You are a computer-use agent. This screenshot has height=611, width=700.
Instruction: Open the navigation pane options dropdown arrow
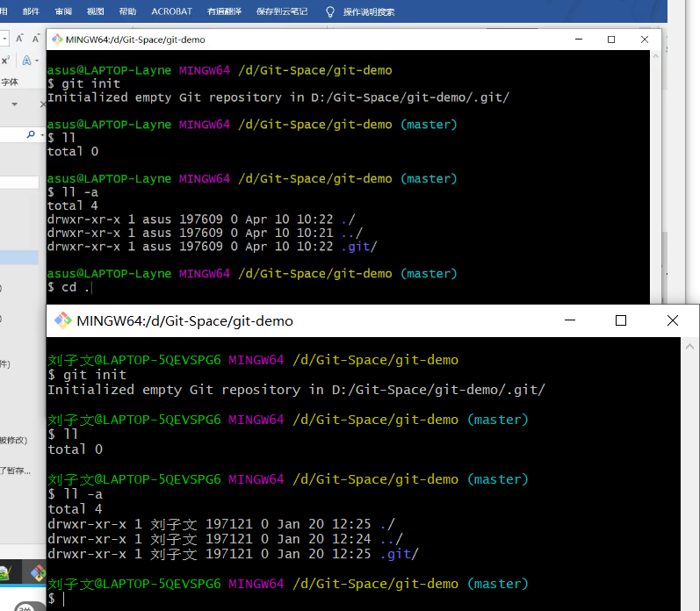(14, 104)
